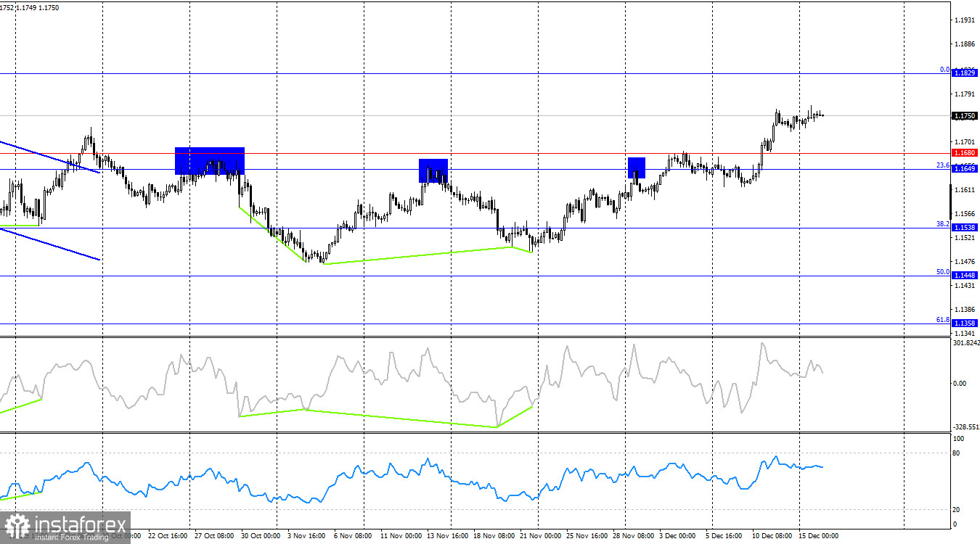Viewport: 980px width, 544px height.
Task: Click the RSI scale value 100
Action: pyautogui.click(x=958, y=440)
